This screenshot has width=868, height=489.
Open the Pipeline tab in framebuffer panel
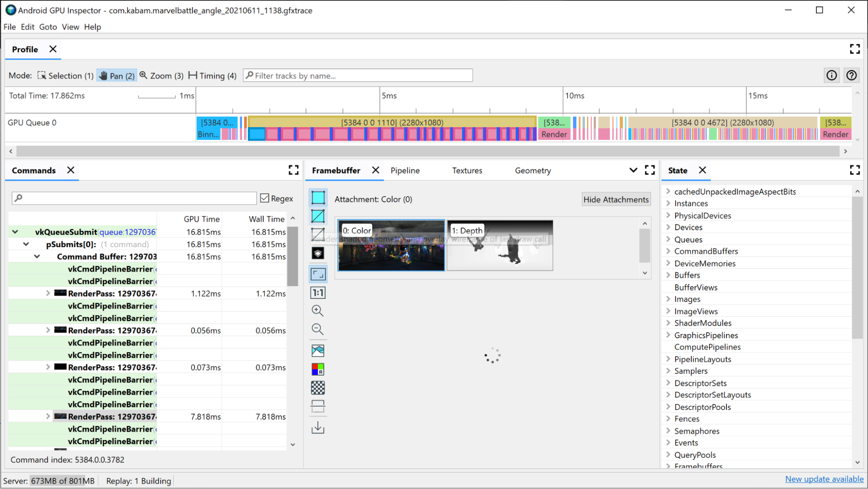[406, 171]
